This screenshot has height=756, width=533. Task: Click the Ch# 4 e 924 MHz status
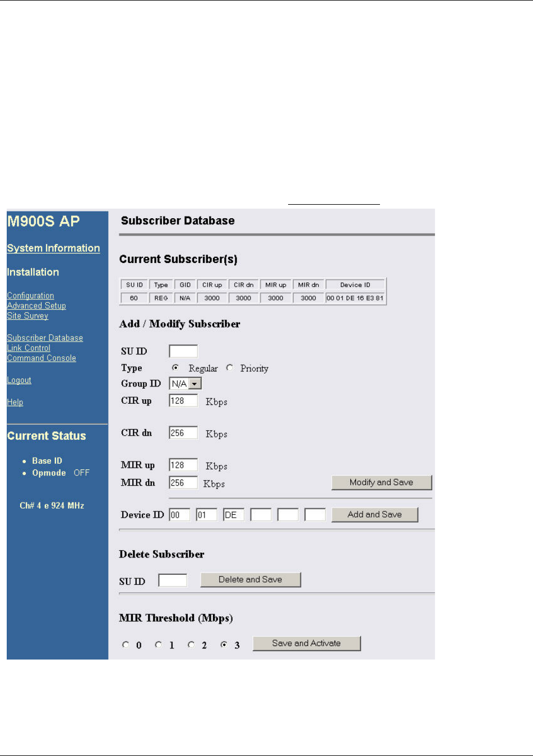click(52, 505)
